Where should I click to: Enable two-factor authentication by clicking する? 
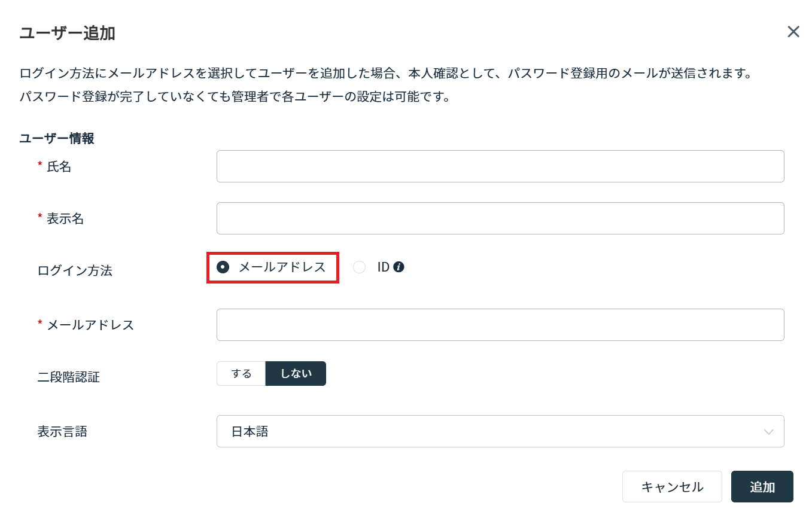(x=241, y=373)
